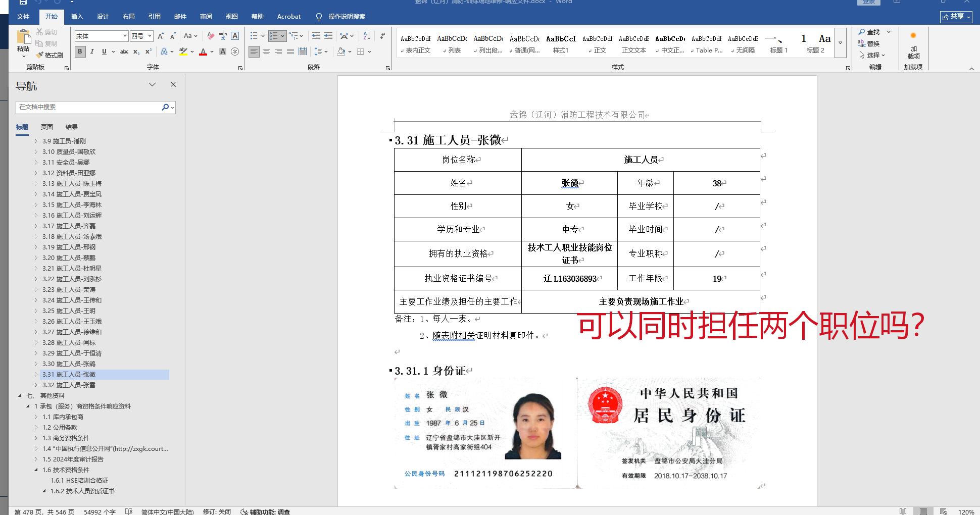Toggle strikethrough text button
The image size is (980, 515).
coord(124,51)
